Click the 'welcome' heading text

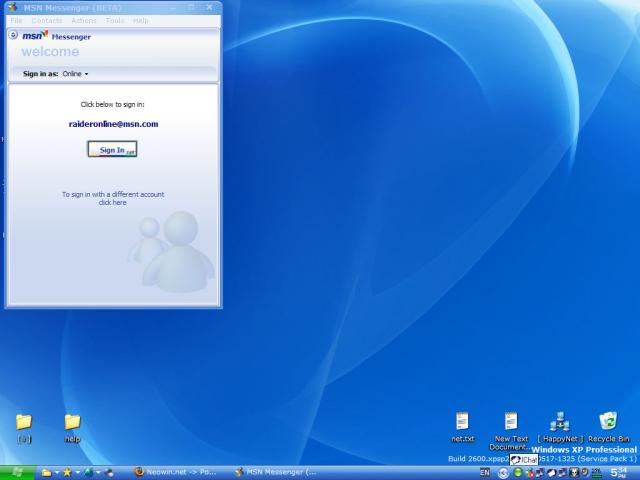(50, 51)
